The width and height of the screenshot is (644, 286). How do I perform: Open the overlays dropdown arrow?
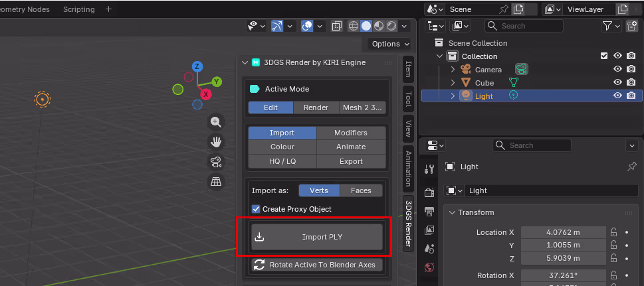[320, 27]
